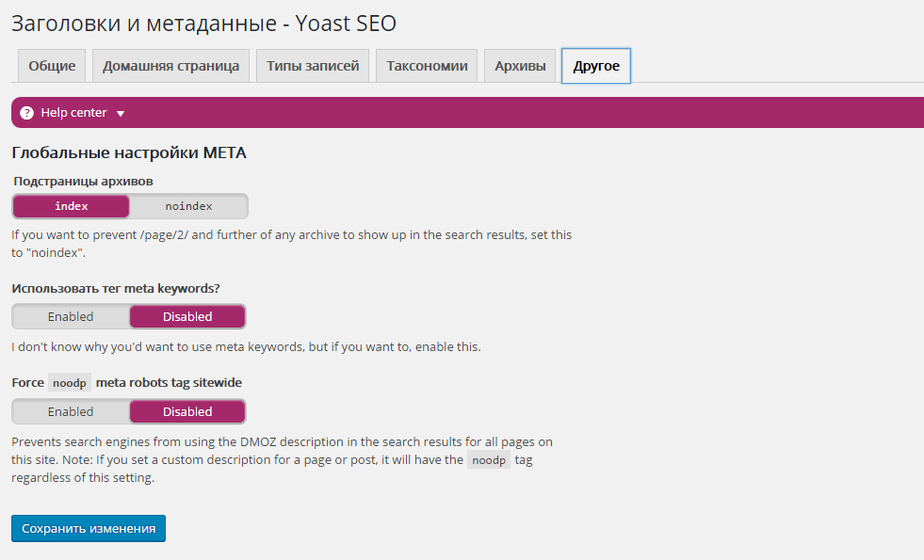
Task: Choose Disabled for meta keywords tag
Action: 187,317
